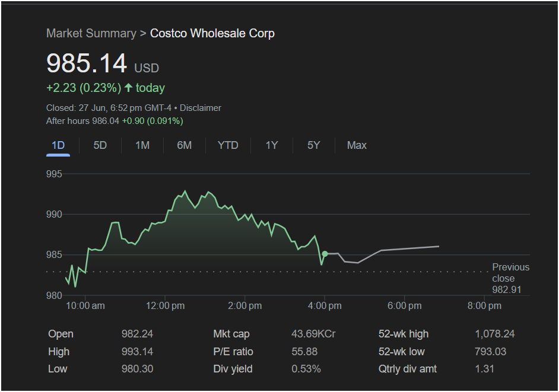The width and height of the screenshot is (559, 392).
Task: Click the Mkt cap value 43.69KCr
Action: pos(313,334)
